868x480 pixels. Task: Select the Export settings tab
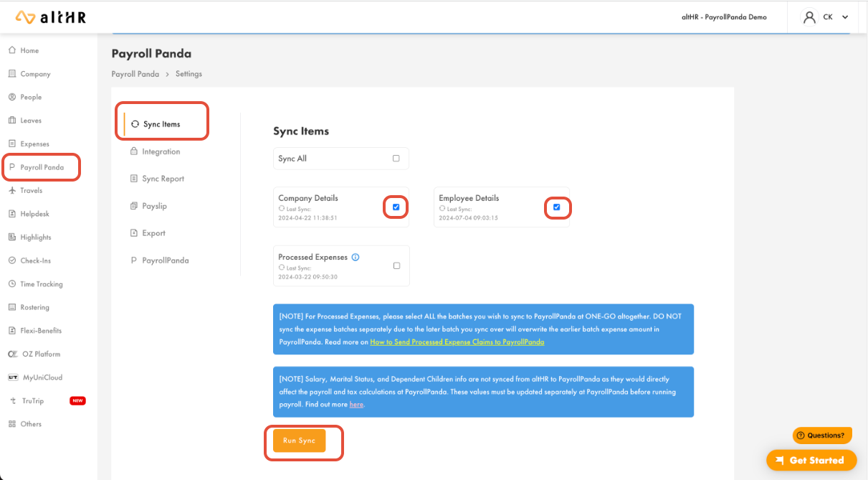point(148,233)
